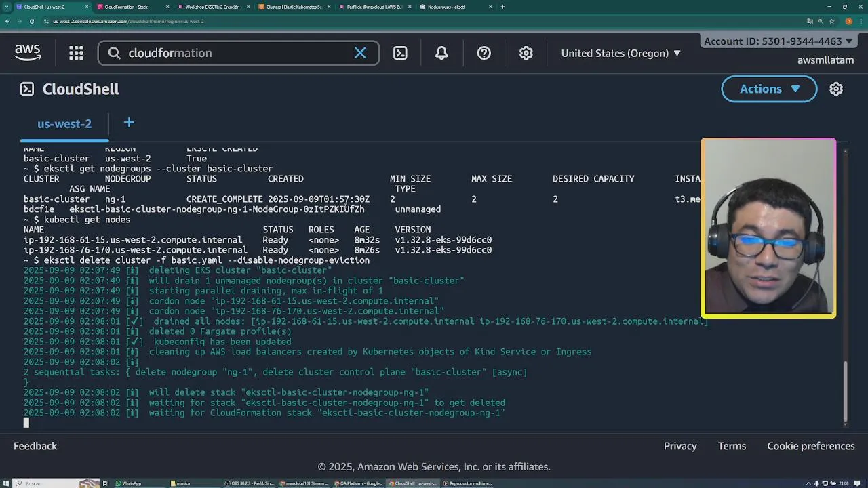
Task: Open the Windows Start button
Action: coord(7,483)
